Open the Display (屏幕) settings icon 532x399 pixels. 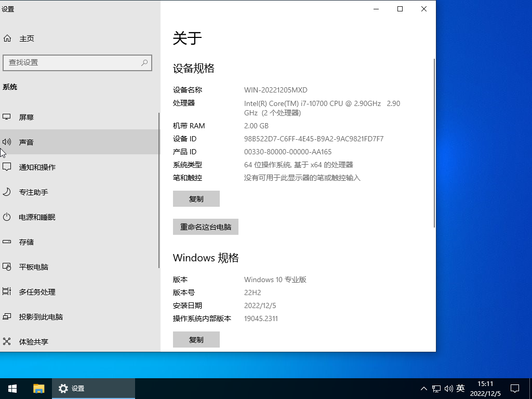coord(7,117)
